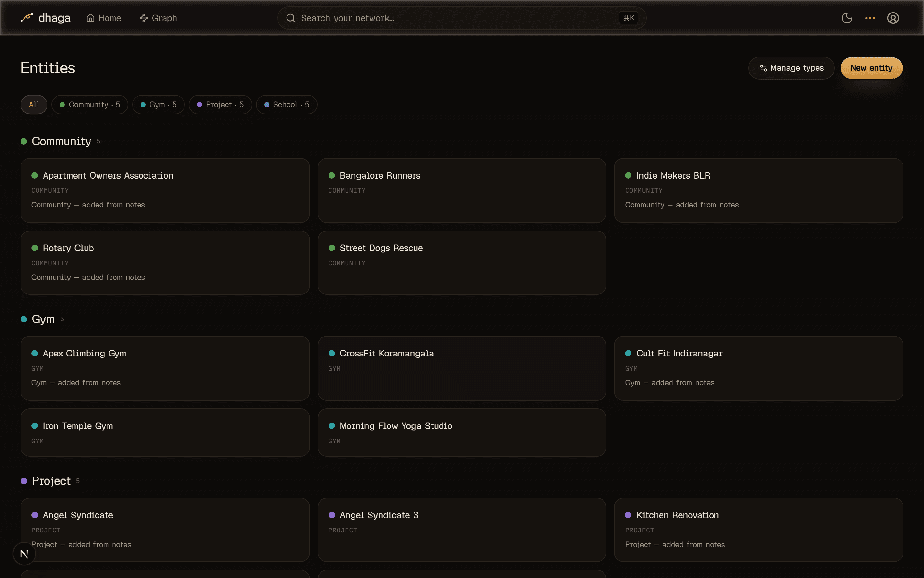This screenshot has height=578, width=924.
Task: Open the user account icon
Action: pos(893,18)
